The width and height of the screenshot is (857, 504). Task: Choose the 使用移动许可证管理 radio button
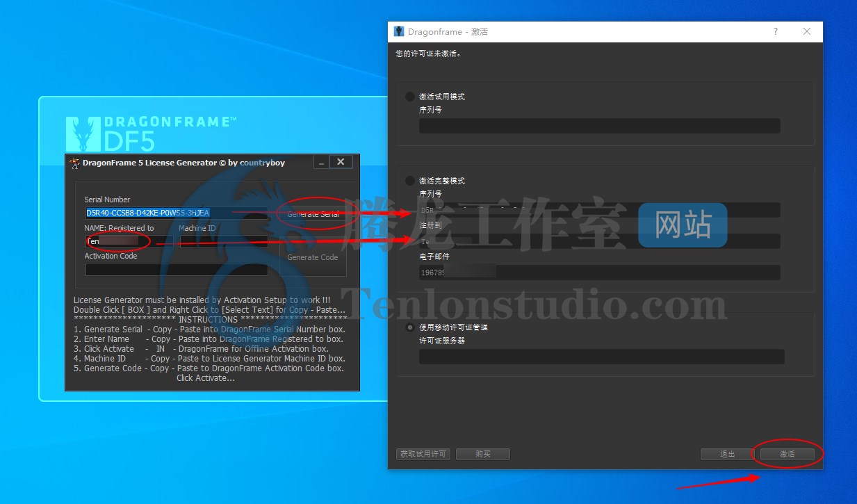tap(410, 327)
